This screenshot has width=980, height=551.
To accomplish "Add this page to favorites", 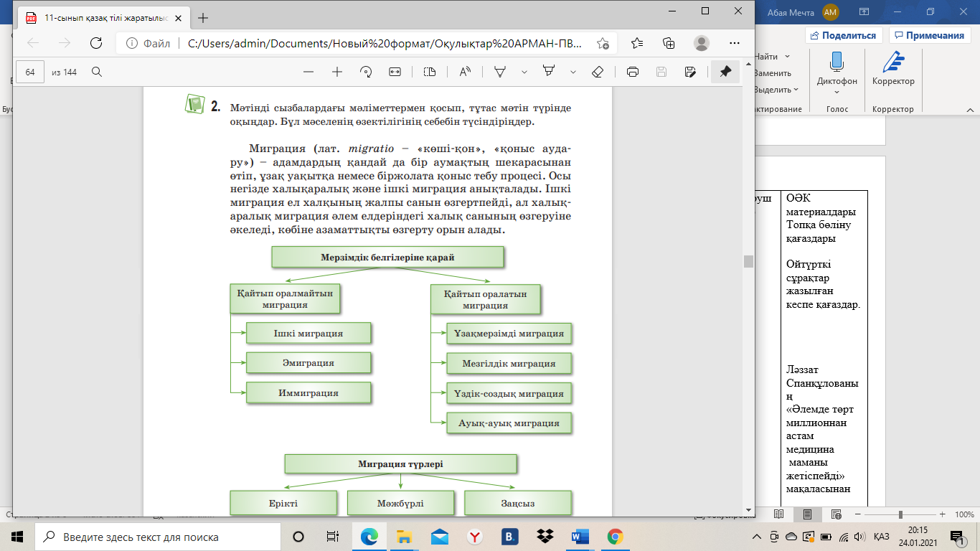I will tap(603, 43).
